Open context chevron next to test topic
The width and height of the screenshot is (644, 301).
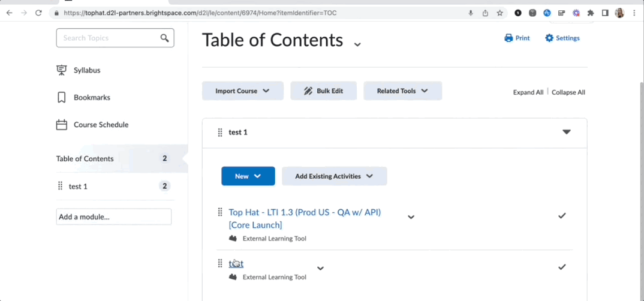[320, 269]
